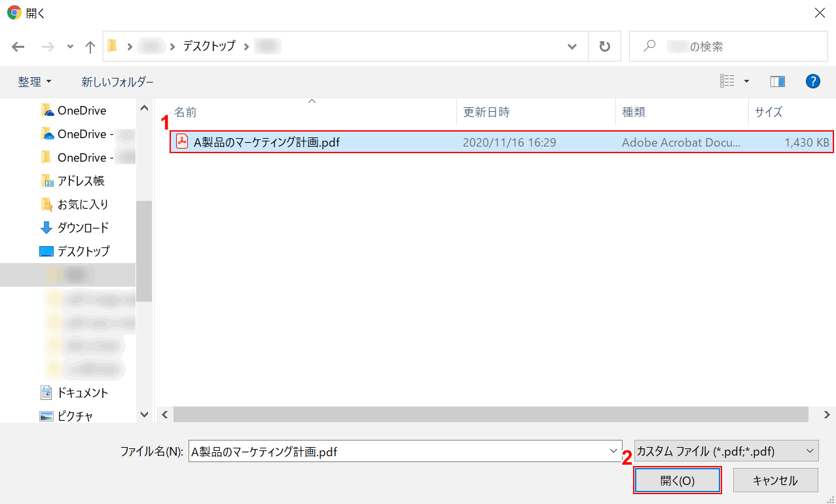The image size is (836, 504).
Task: Expand the file type filter combo box
Action: tap(726, 451)
